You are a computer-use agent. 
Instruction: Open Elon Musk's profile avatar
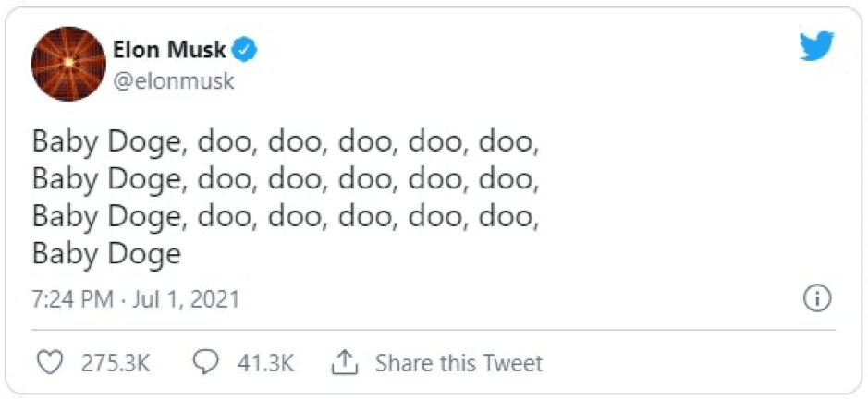68,64
